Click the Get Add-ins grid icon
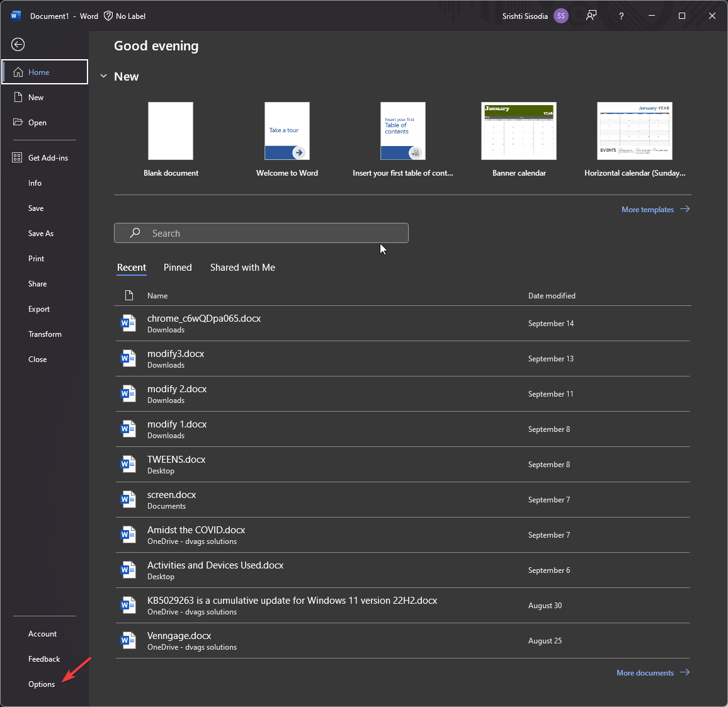The width and height of the screenshot is (728, 707). click(x=18, y=157)
